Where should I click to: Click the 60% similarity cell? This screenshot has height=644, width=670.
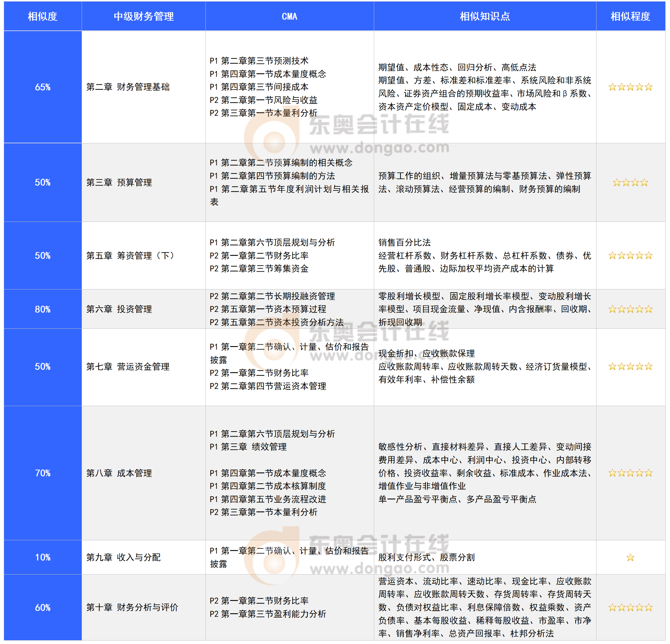[43, 608]
